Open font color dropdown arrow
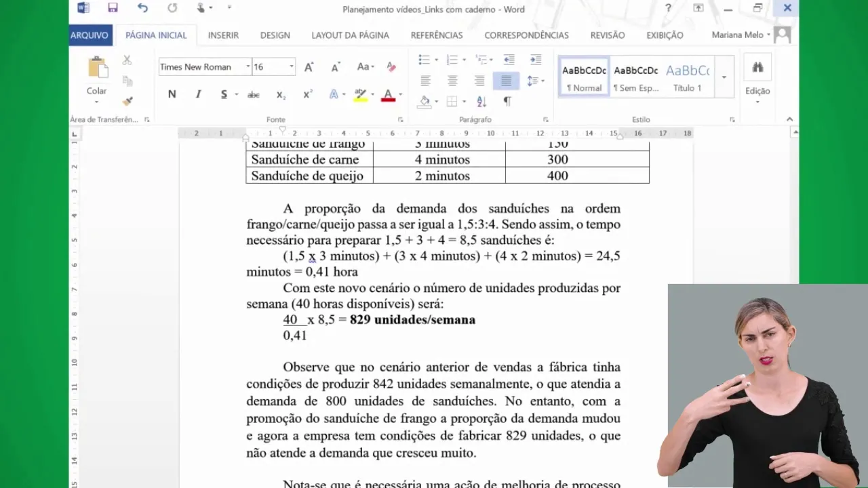868x488 pixels. (x=400, y=95)
